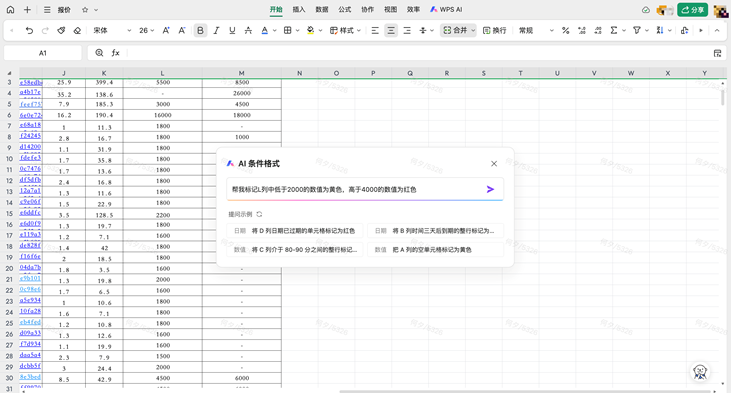The width and height of the screenshot is (731, 393).
Task: Go to the home page icon
Action: point(10,9)
